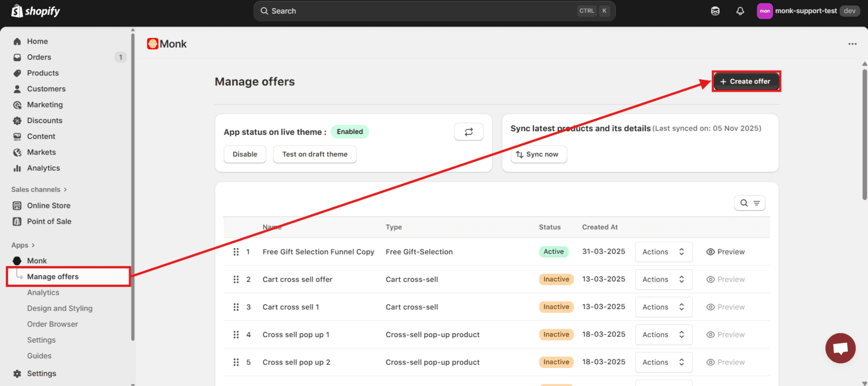Open Products in the sidebar
868x386 pixels.
[43, 73]
